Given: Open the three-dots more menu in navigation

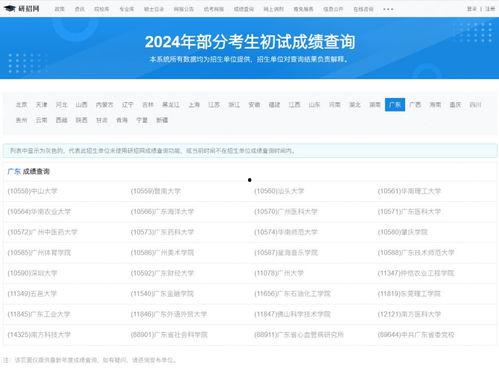Looking at the screenshot, I should tap(388, 9).
